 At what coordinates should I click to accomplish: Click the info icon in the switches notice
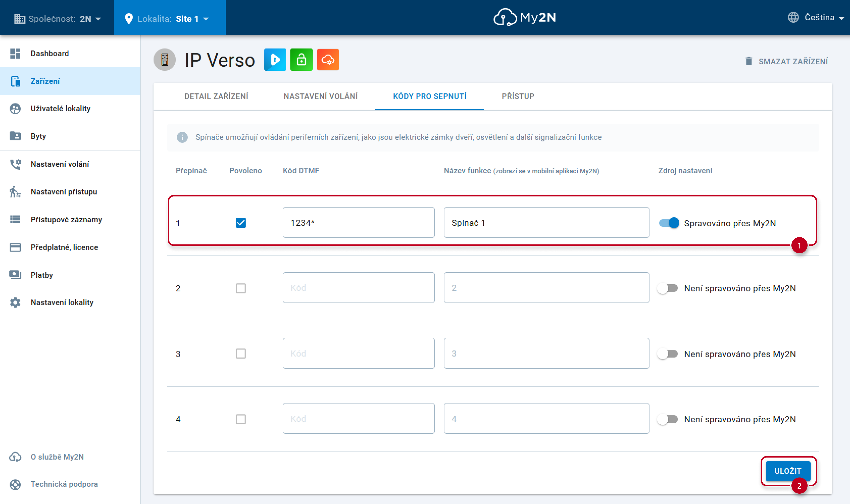tap(182, 138)
